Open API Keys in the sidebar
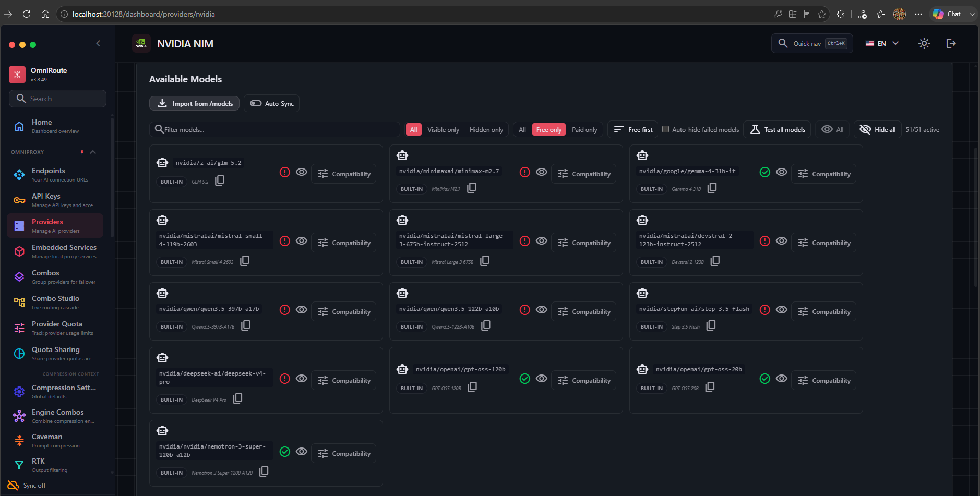This screenshot has height=496, width=980. [55, 200]
